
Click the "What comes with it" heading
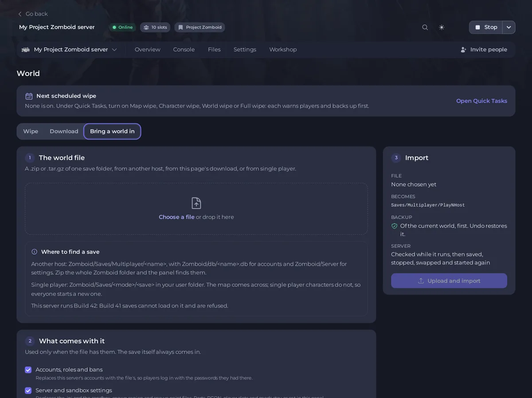click(72, 341)
